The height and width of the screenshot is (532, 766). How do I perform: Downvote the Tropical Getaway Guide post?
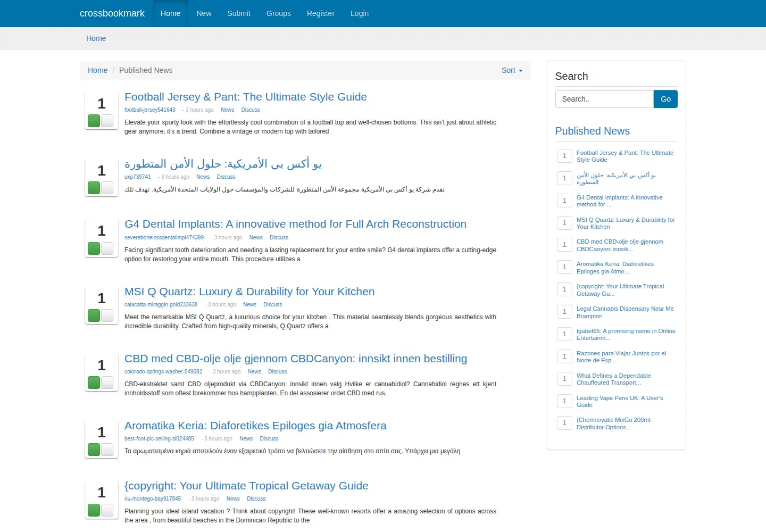(107, 510)
